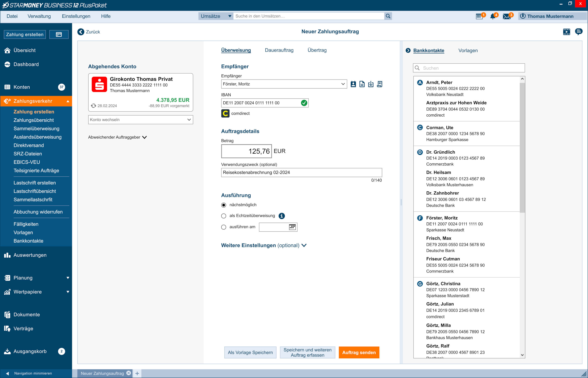Close the Neuer Zahlungsauftrag bottom tab

(129, 373)
